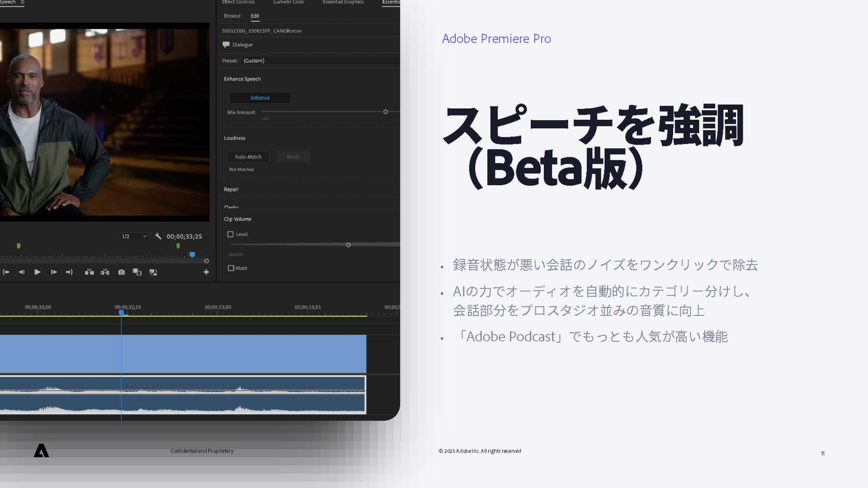Click the Export Frame camera icon
Viewport: 868px width, 488px height.
click(x=121, y=272)
